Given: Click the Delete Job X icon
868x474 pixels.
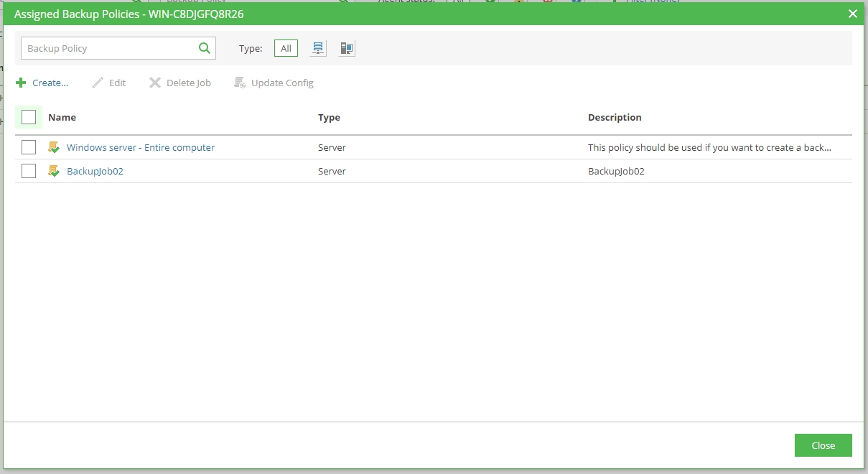Looking at the screenshot, I should click(155, 83).
